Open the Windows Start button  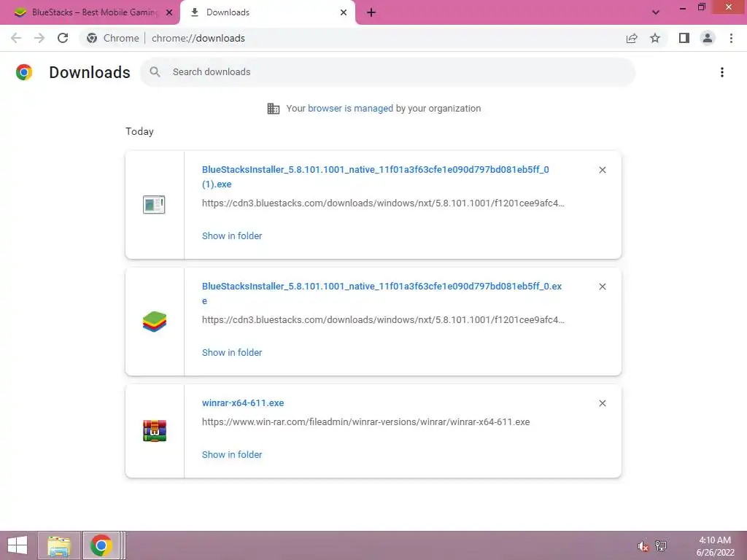tap(18, 545)
